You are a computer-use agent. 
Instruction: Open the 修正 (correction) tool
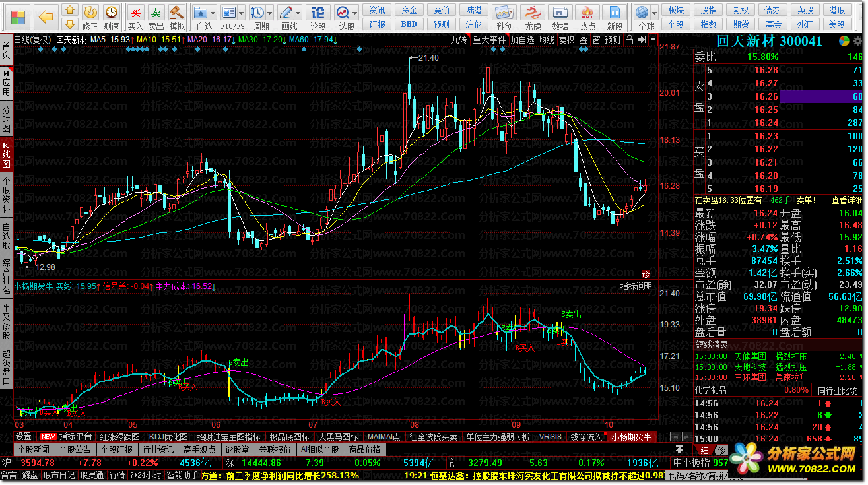(x=90, y=16)
